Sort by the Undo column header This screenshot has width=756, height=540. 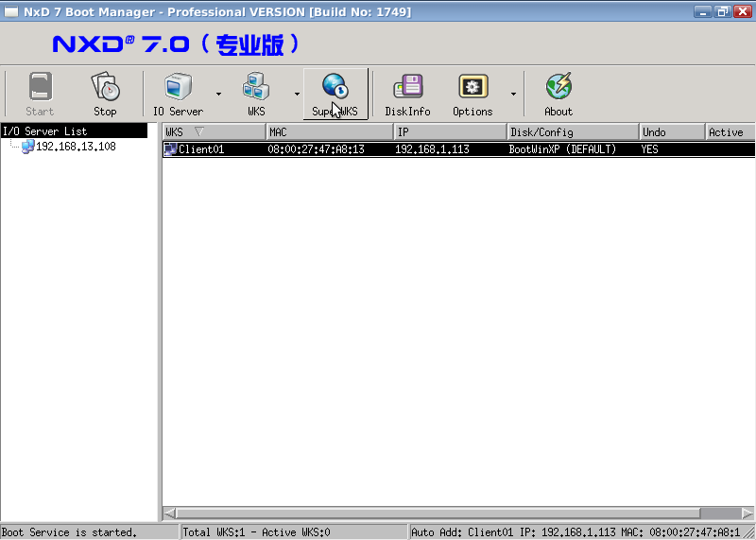coord(672,131)
